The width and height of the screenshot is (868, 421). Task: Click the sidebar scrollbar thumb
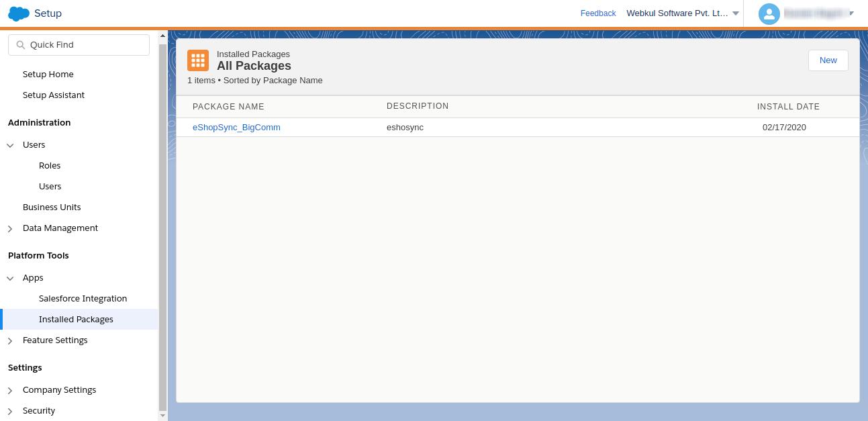[162, 227]
